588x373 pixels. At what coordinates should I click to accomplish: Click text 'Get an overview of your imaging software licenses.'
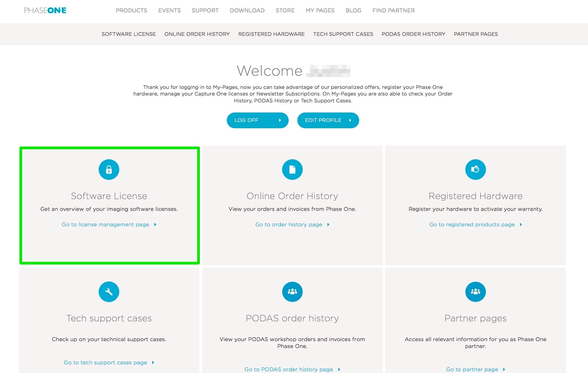(109, 209)
